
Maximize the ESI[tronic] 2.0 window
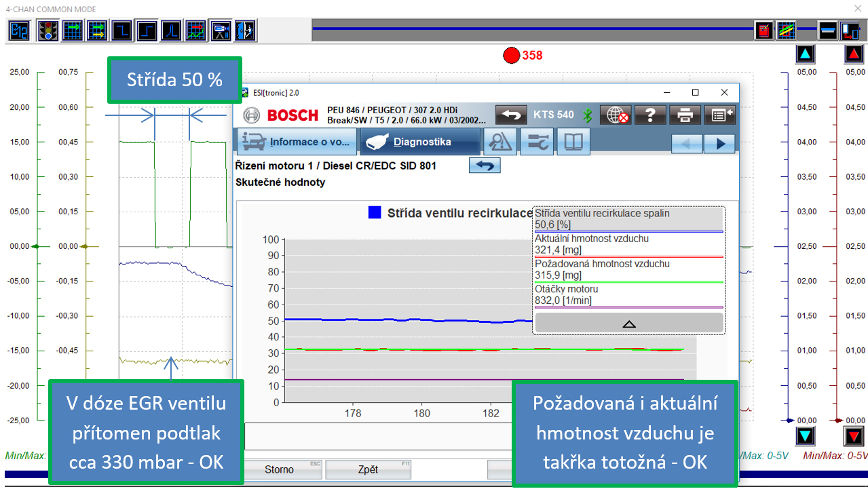(695, 92)
